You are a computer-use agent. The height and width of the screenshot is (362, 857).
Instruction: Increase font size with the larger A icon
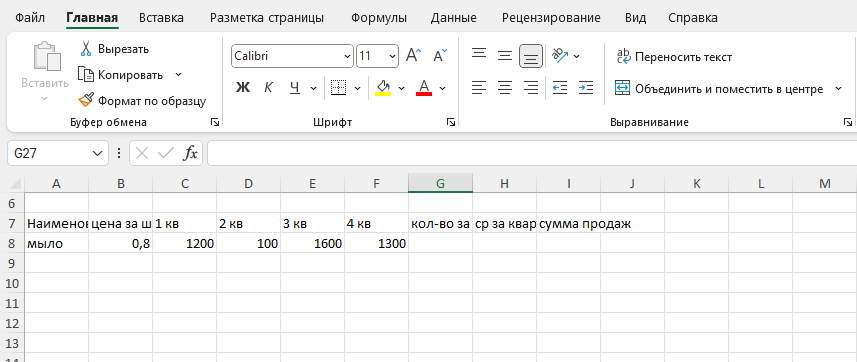click(x=413, y=55)
